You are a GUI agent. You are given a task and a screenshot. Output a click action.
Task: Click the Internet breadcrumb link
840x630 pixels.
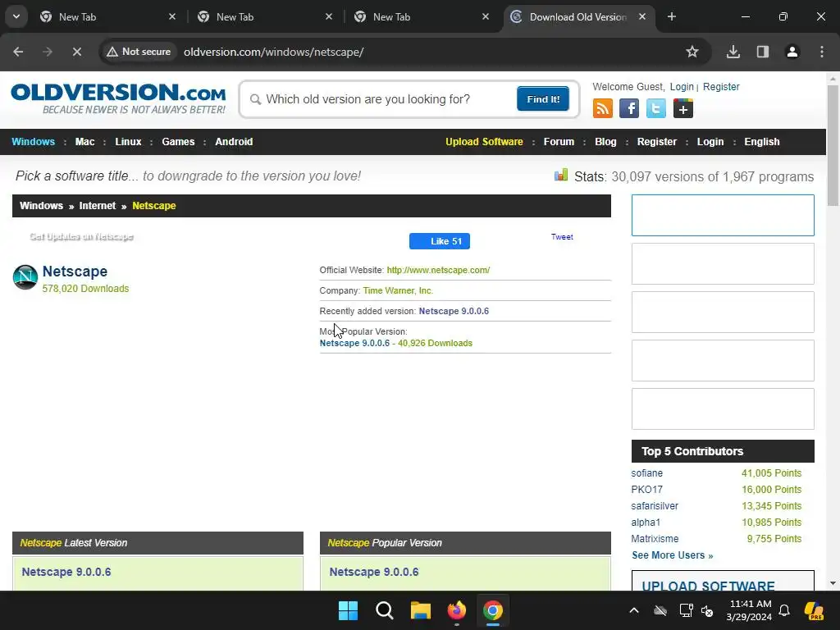coord(98,206)
